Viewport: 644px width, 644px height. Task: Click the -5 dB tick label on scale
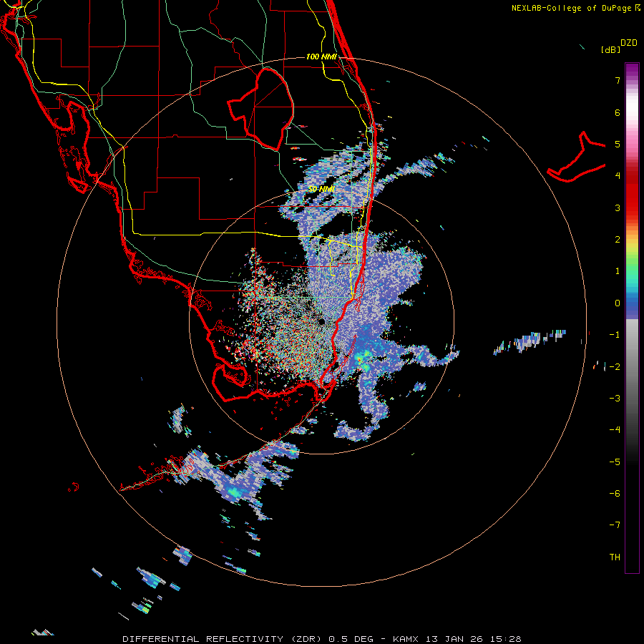point(615,462)
